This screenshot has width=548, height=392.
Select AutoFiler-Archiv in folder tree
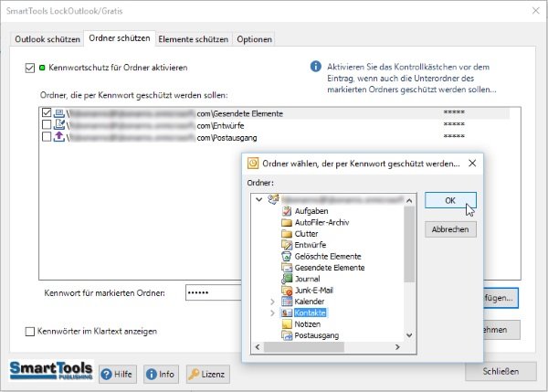point(321,222)
